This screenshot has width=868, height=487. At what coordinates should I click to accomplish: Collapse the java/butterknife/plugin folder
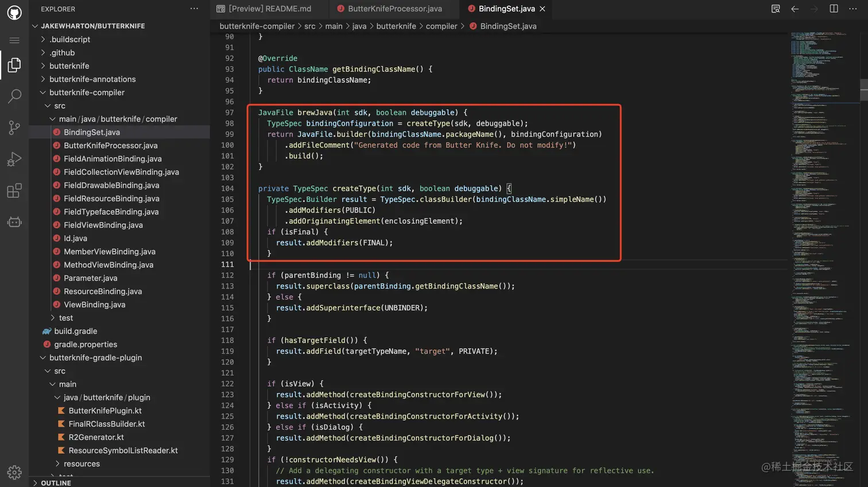(119, 397)
